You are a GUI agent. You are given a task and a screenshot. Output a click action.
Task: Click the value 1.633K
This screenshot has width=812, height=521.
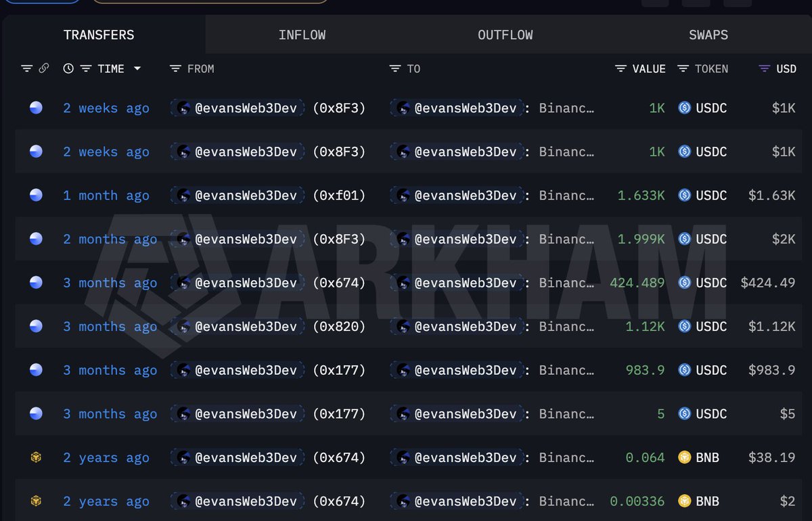641,195
